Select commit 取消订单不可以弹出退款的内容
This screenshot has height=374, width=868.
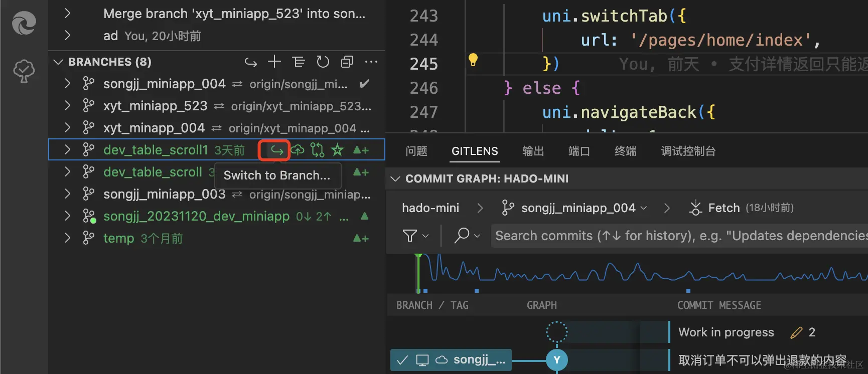[x=762, y=360]
